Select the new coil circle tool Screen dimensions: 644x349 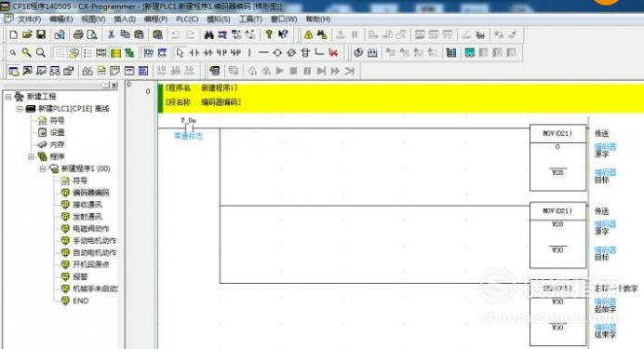coord(277,52)
